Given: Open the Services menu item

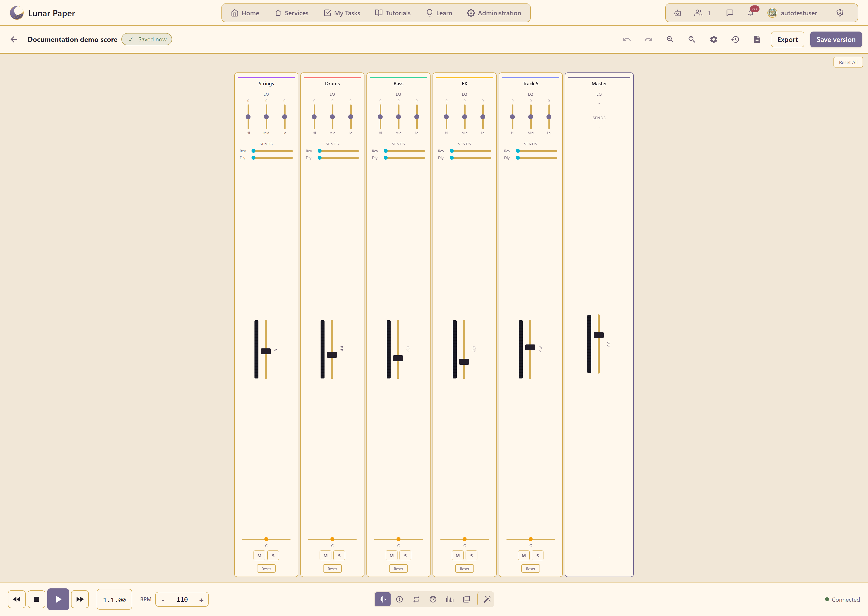Looking at the screenshot, I should click(x=291, y=13).
